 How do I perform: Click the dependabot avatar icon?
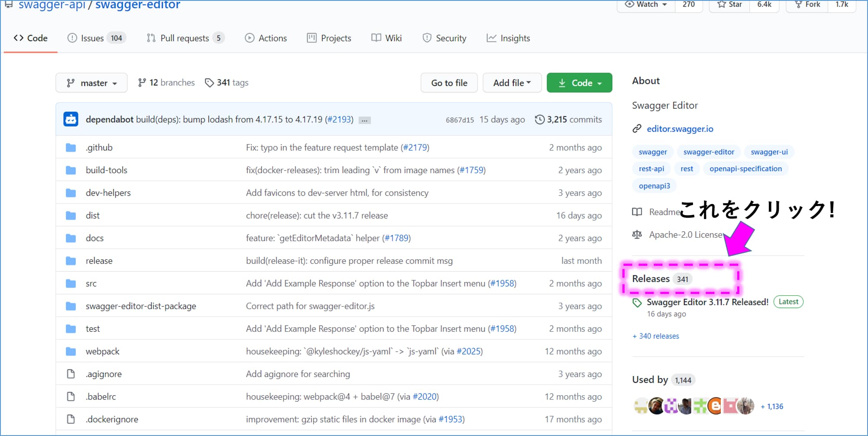tap(71, 119)
